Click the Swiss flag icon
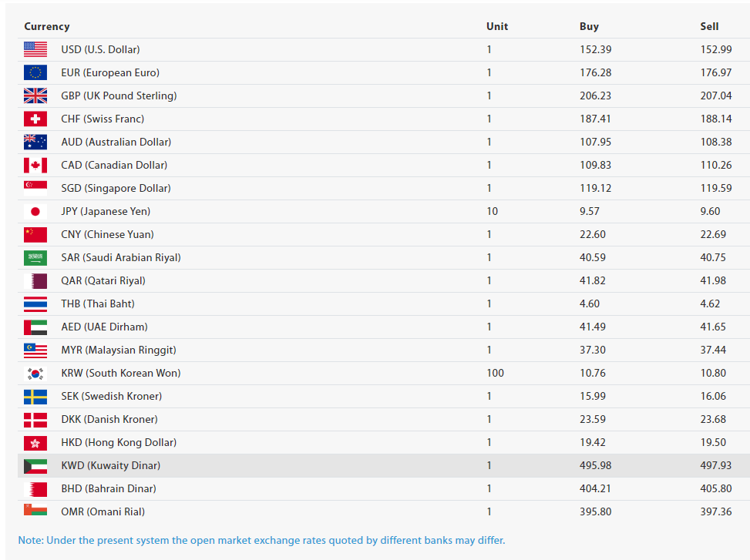Image resolution: width=750 pixels, height=560 pixels. click(x=35, y=119)
